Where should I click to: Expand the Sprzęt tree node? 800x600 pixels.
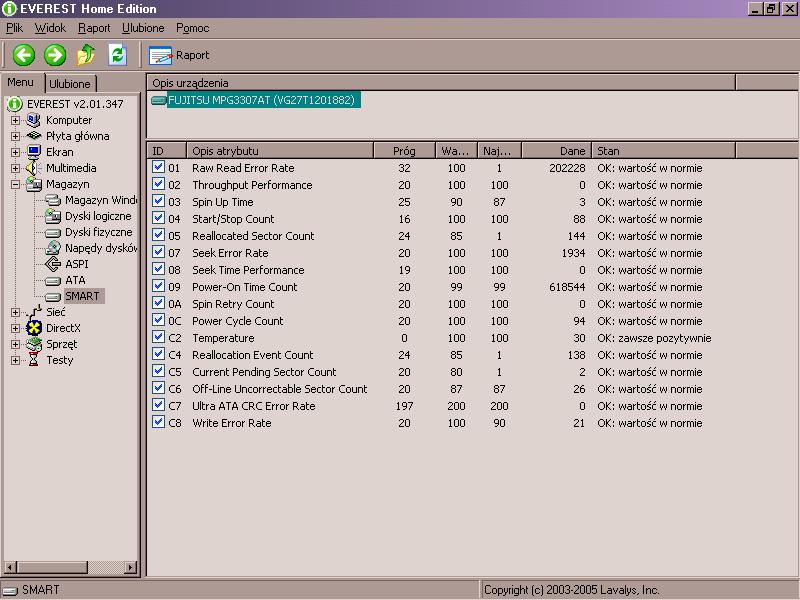(x=15, y=344)
